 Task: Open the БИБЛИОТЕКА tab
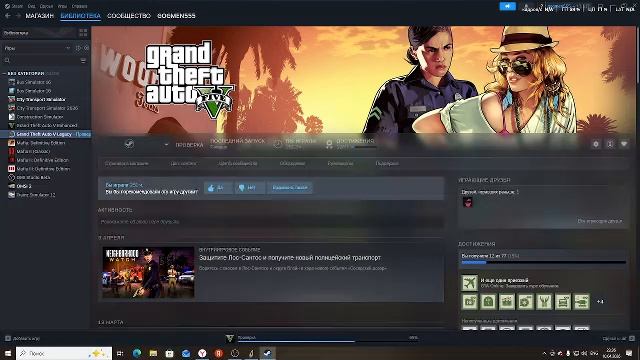coord(80,16)
